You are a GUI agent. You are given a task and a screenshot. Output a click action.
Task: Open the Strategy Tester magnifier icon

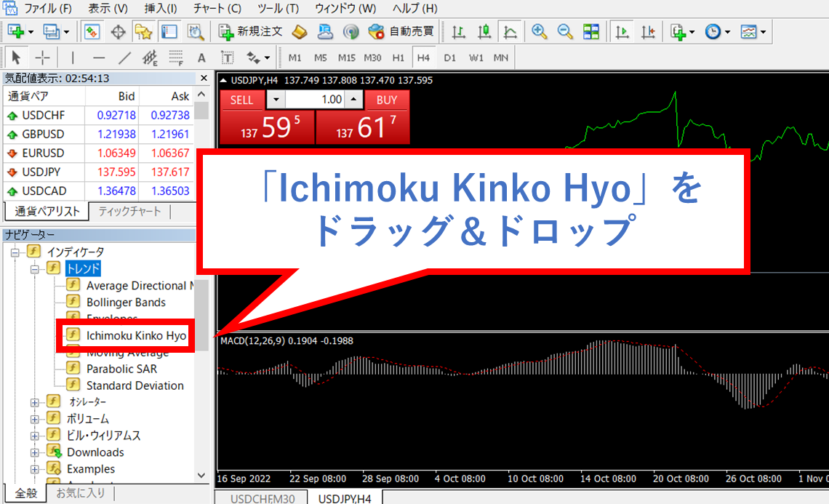(195, 32)
